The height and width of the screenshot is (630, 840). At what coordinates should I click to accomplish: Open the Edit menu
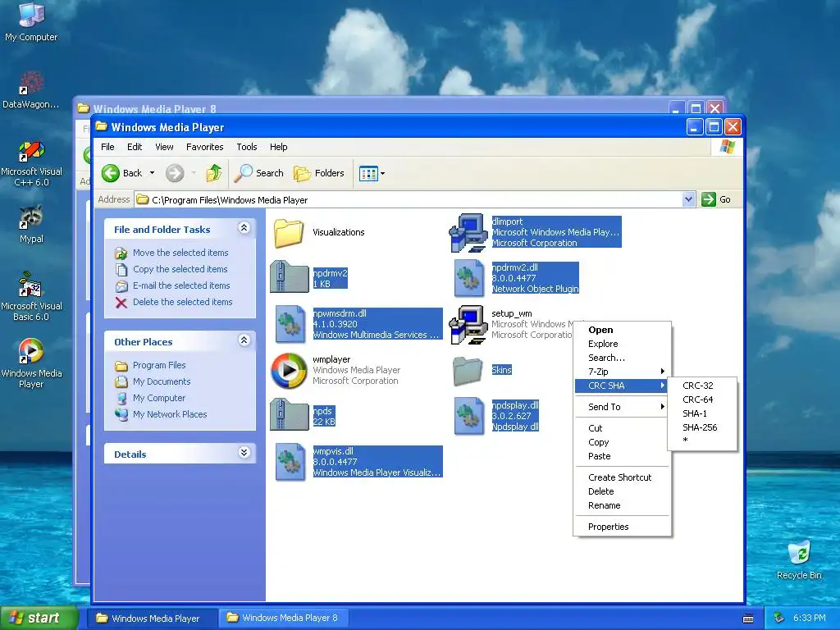coord(135,147)
